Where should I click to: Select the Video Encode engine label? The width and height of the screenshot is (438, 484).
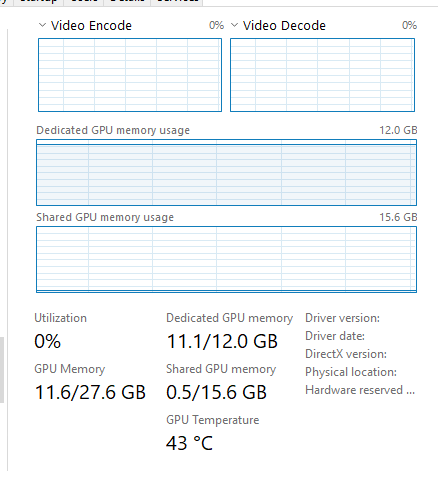tap(91, 26)
